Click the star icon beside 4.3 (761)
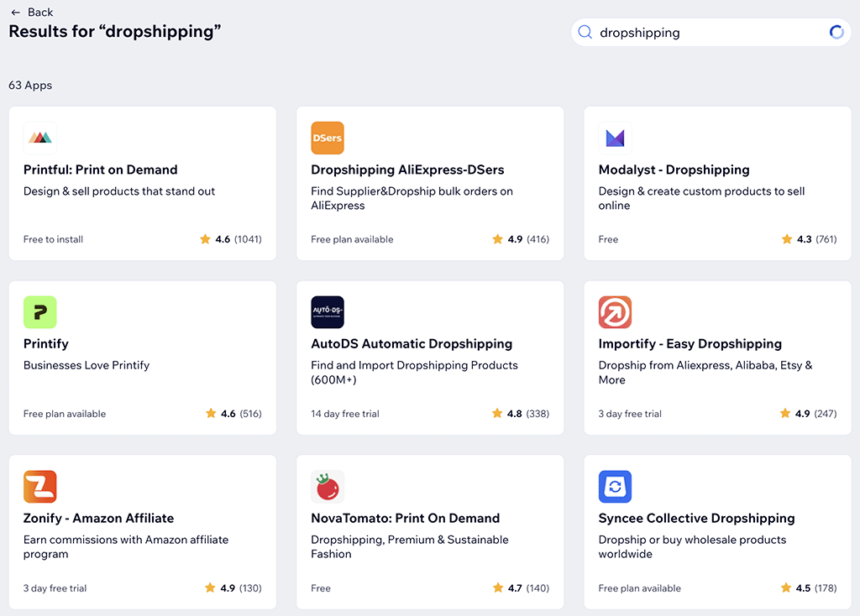Screen dimensions: 860x616 coord(786,239)
